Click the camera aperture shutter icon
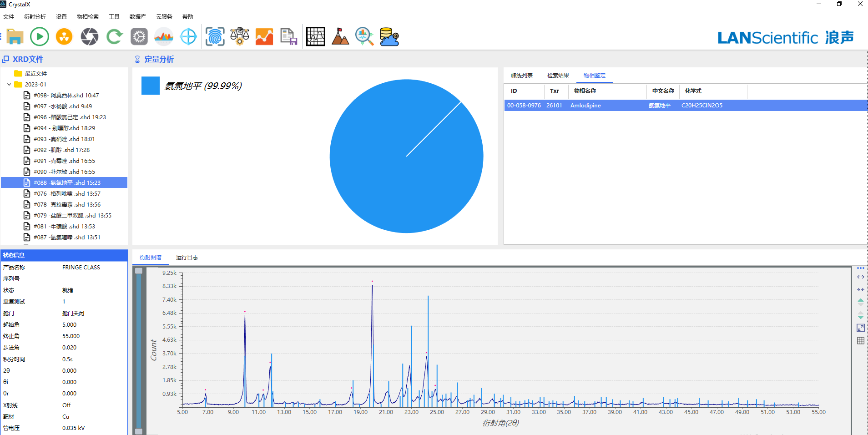 coord(89,36)
